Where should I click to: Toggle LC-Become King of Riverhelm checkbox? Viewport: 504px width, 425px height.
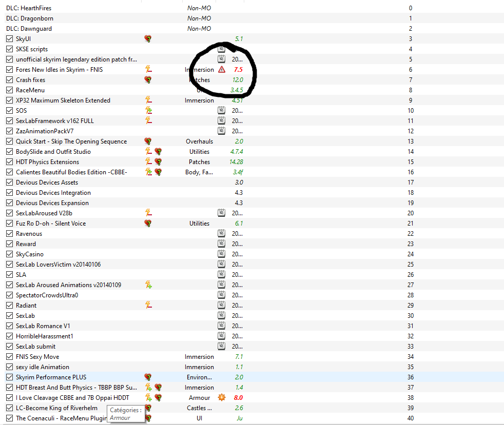pyautogui.click(x=10, y=408)
